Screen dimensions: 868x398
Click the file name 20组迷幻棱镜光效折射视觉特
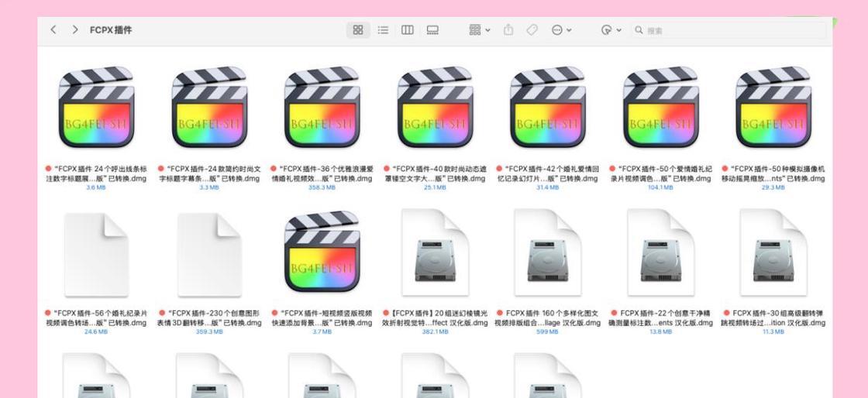(x=435, y=317)
